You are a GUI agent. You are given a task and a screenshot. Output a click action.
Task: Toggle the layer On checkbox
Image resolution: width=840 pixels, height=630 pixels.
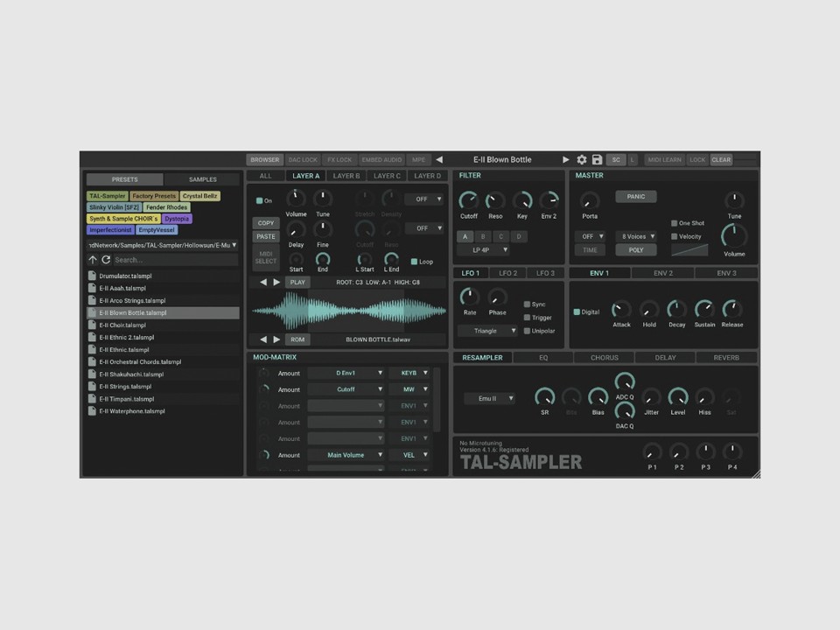coord(259,201)
